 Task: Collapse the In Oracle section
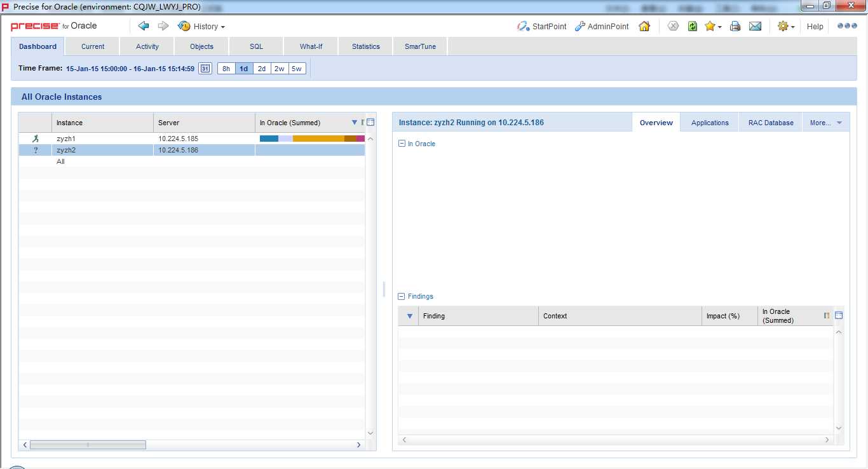pyautogui.click(x=402, y=144)
